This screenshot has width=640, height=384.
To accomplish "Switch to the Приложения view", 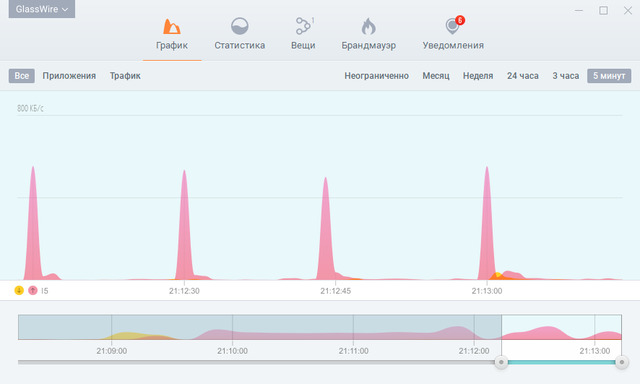I will tap(69, 76).
